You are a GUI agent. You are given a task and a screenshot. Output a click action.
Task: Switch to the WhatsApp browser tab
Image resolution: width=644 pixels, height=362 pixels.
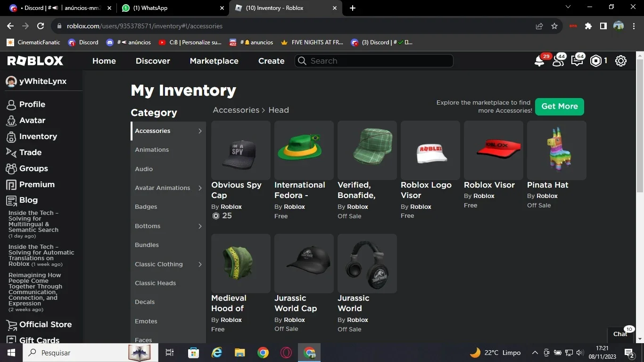coord(173,8)
